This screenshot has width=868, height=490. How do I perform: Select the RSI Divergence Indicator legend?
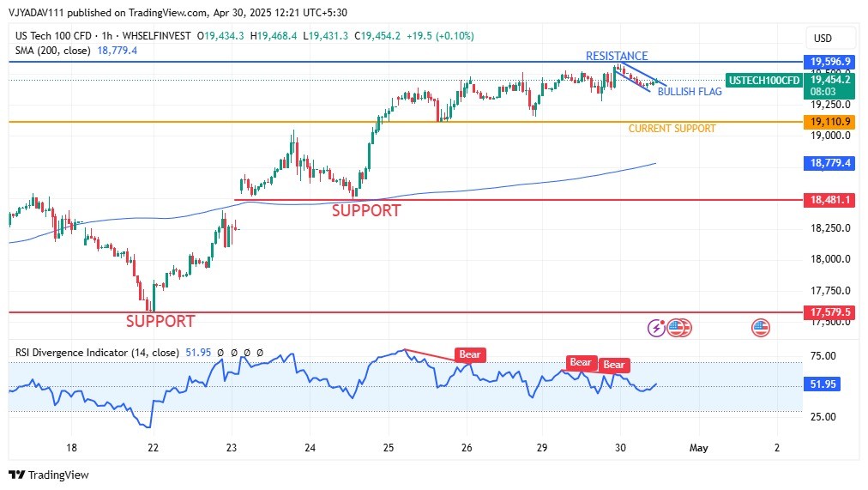(97, 352)
